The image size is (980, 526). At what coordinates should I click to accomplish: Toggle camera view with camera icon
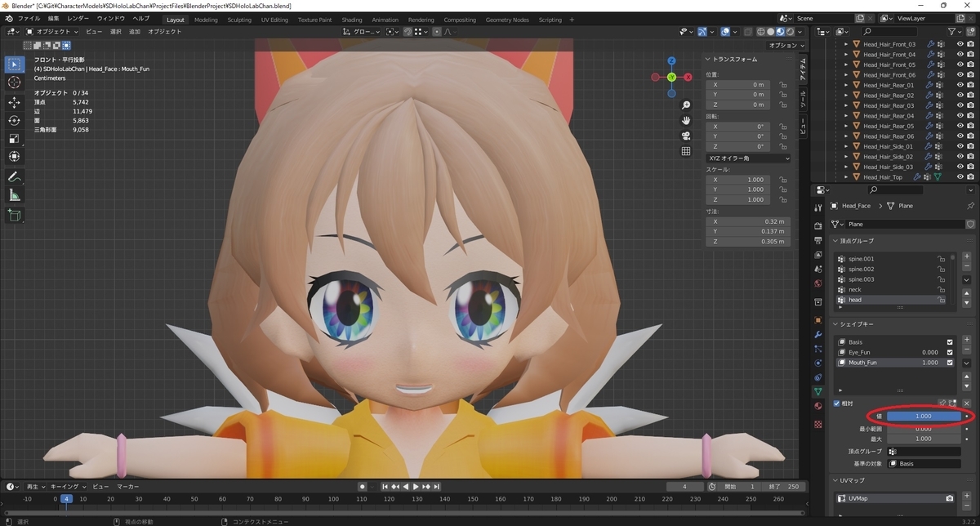click(x=687, y=136)
